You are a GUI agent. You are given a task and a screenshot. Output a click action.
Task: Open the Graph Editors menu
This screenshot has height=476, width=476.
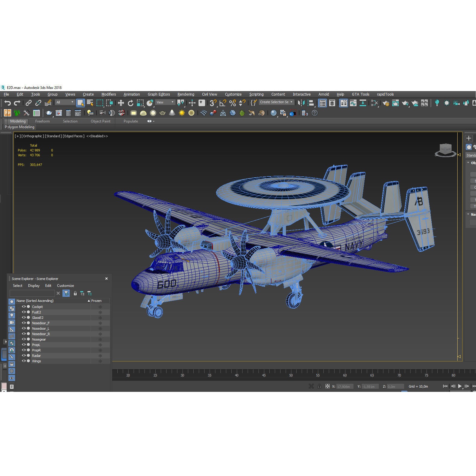(x=159, y=94)
